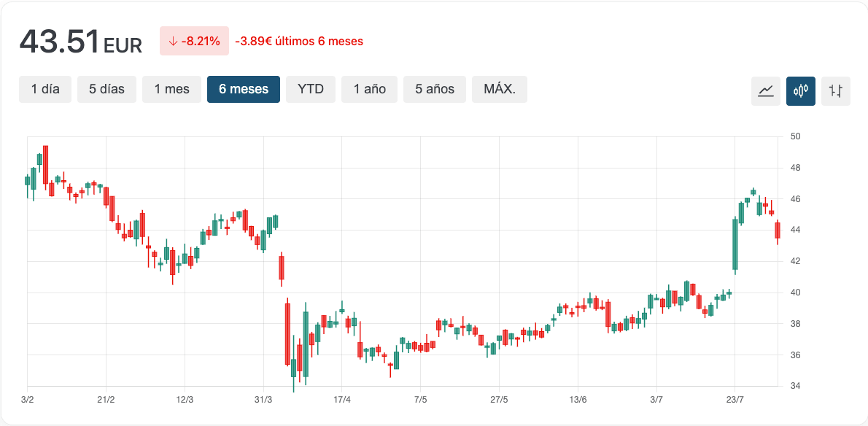The width and height of the screenshot is (868, 426).
Task: Choose the "5 días" range
Action: click(106, 89)
